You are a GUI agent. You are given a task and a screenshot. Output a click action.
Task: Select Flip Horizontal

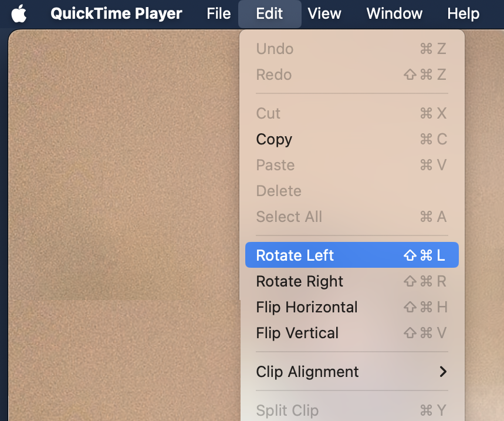coord(306,307)
